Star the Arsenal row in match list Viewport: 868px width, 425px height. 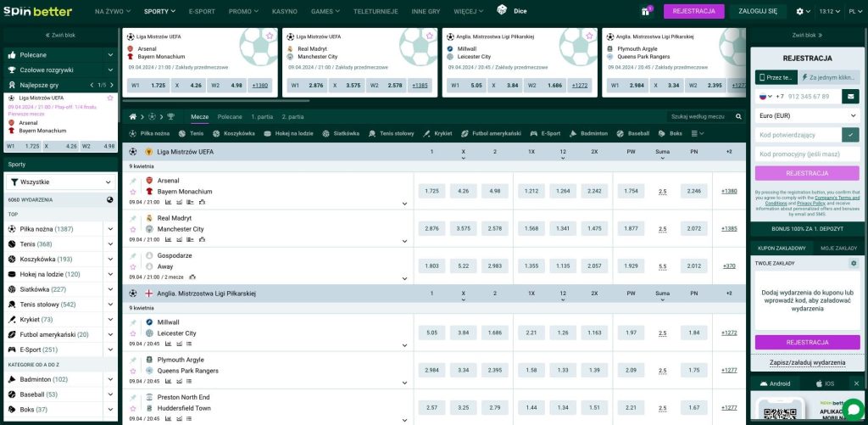(133, 192)
